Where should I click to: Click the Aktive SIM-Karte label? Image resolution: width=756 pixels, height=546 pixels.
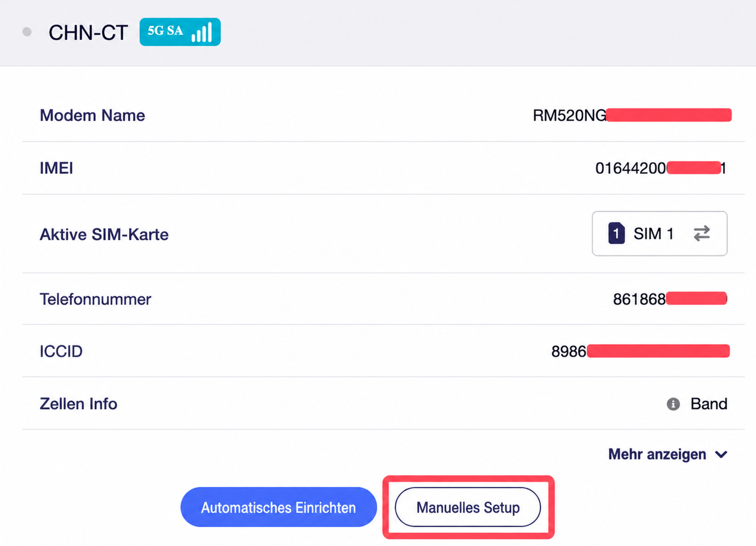click(104, 234)
